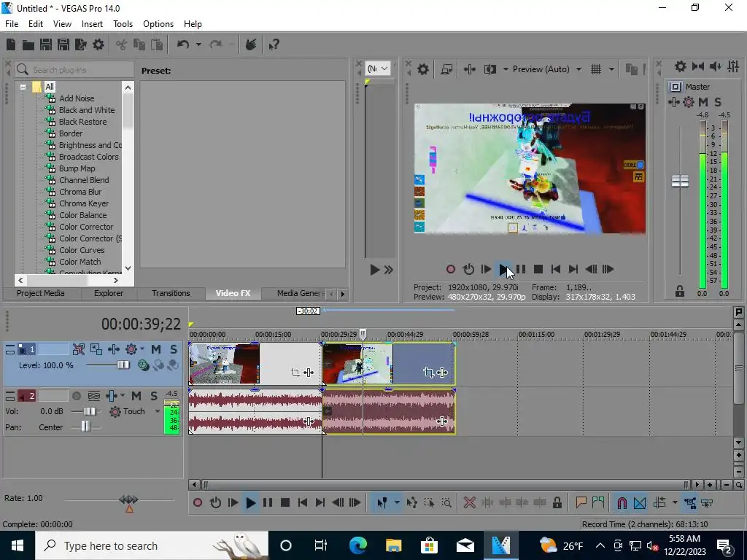The image size is (747, 560).
Task: Open the edit tool selector dropdown arrow
Action: coord(396,502)
